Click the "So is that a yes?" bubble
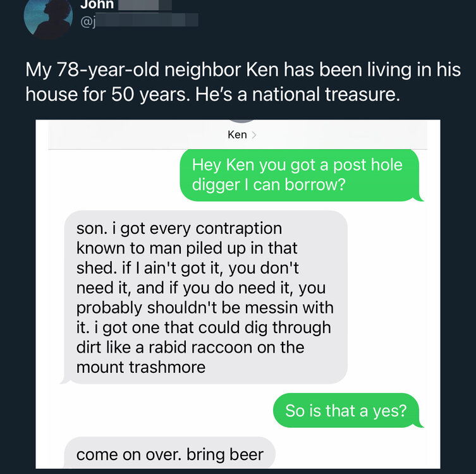This screenshot has width=476, height=474. [346, 411]
